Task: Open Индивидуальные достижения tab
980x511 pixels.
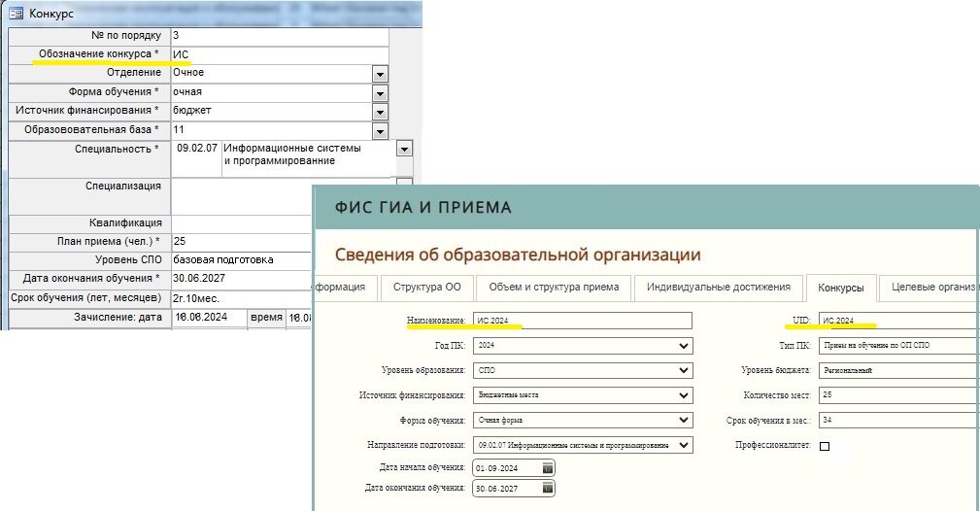Action: pos(718,288)
